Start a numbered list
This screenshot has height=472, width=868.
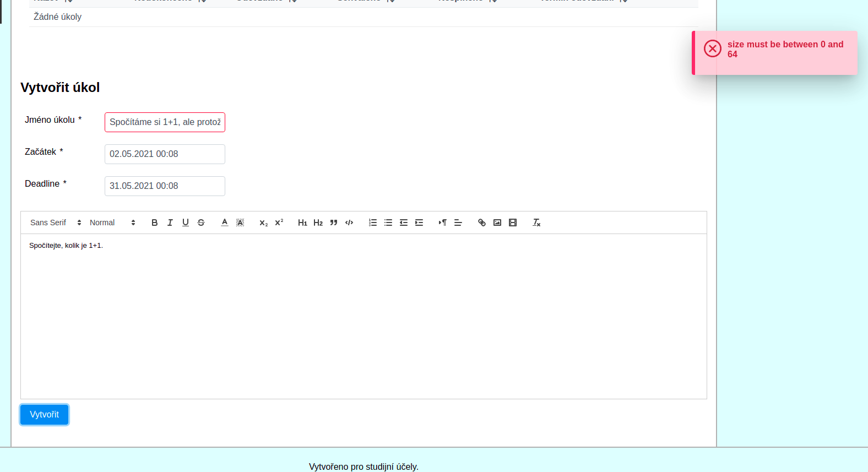(x=373, y=223)
